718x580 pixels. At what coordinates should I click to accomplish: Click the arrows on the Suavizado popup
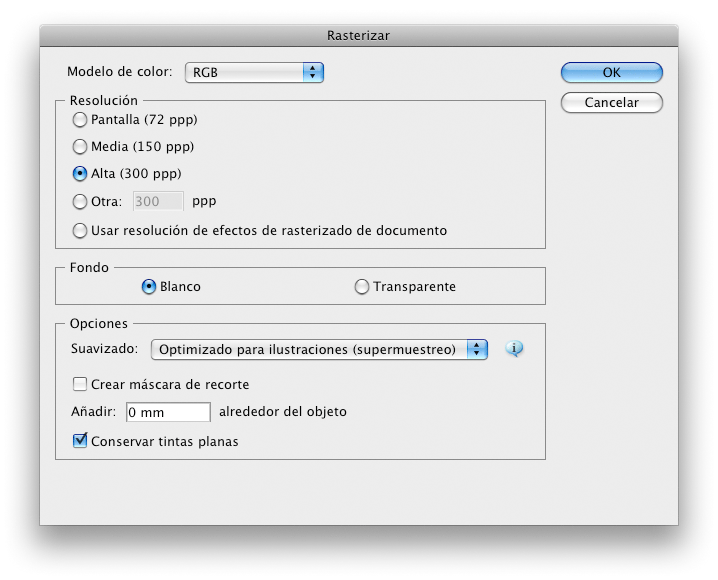tap(478, 349)
